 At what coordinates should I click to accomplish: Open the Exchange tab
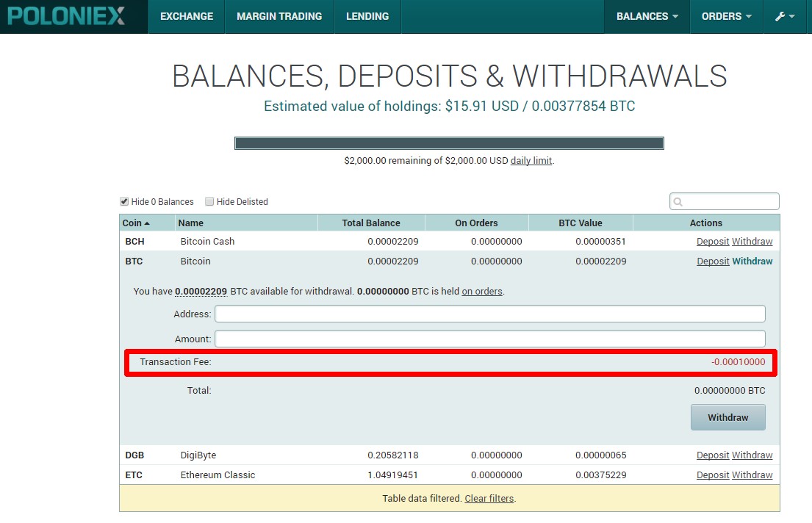[187, 16]
